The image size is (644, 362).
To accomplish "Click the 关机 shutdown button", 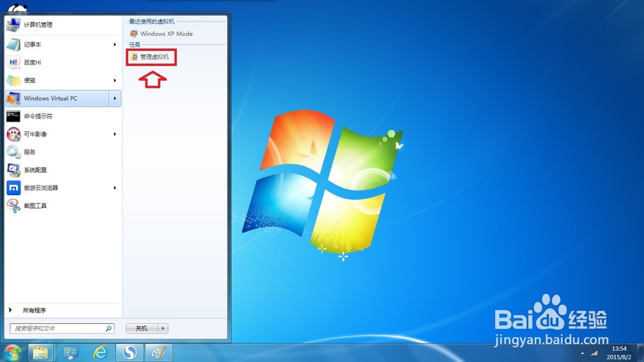I will click(142, 329).
